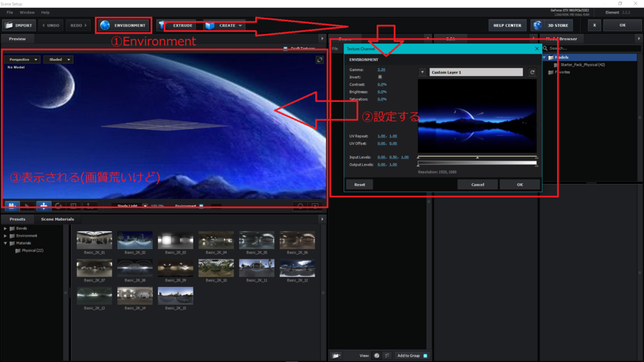Click the Extrude tool button
Image resolution: width=644 pixels, height=362 pixels.
pos(178,26)
